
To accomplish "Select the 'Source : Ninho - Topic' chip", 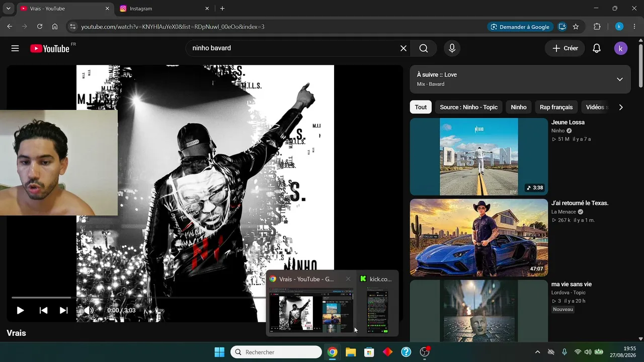I will pos(469,107).
